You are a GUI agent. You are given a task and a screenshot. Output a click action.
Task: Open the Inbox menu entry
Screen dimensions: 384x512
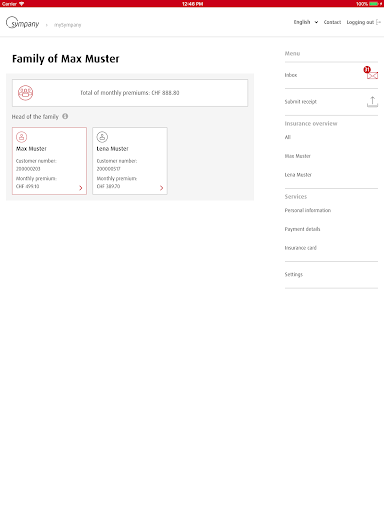click(331, 75)
